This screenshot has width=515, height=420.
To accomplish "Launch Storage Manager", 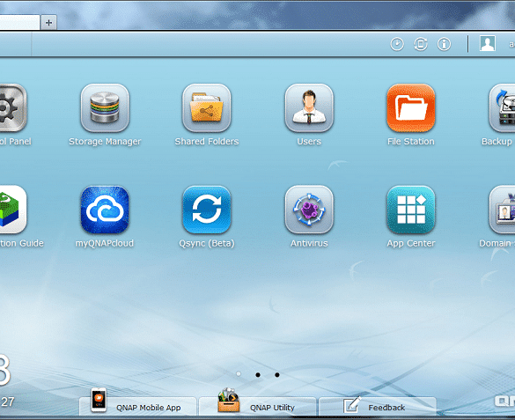I will tap(105, 107).
